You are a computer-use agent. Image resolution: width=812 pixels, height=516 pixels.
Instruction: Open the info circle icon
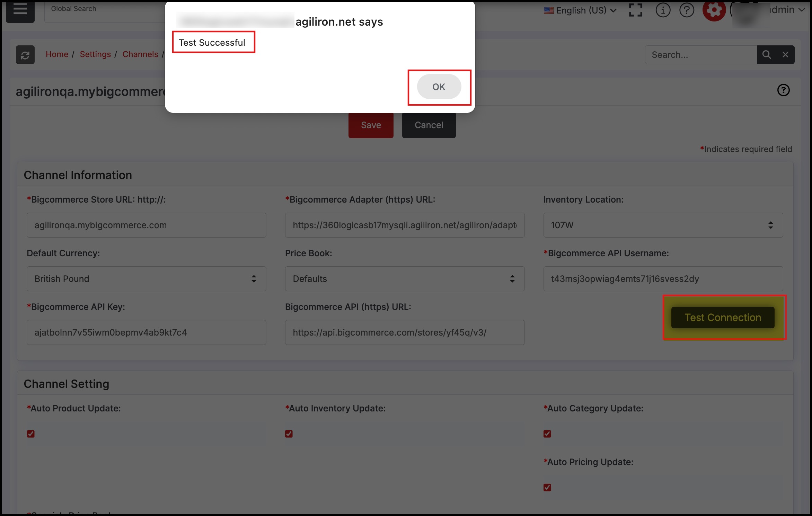(x=663, y=10)
